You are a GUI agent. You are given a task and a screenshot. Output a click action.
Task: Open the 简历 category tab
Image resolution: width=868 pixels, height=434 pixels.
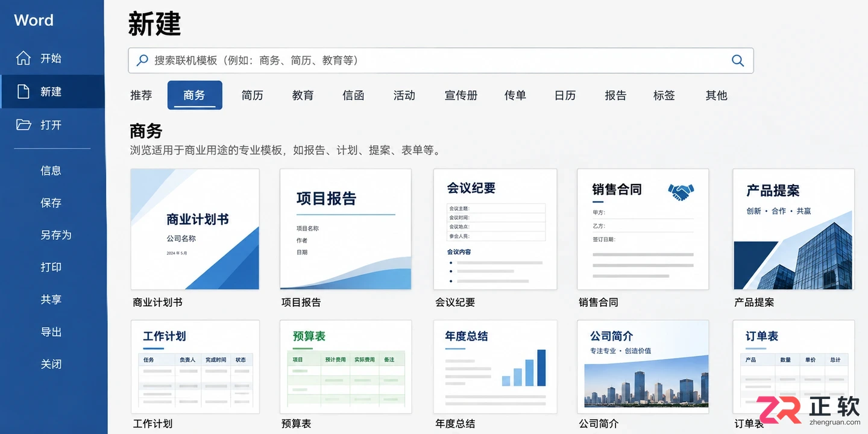click(x=252, y=95)
